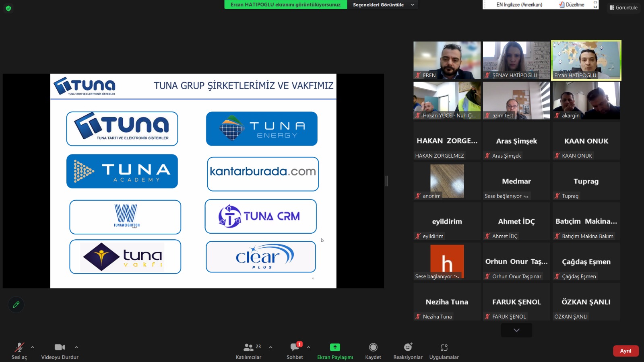Viewport: 644px width, 362px height.
Task: Click the Ekran Paylaşımı share screen icon
Action: coord(335,347)
